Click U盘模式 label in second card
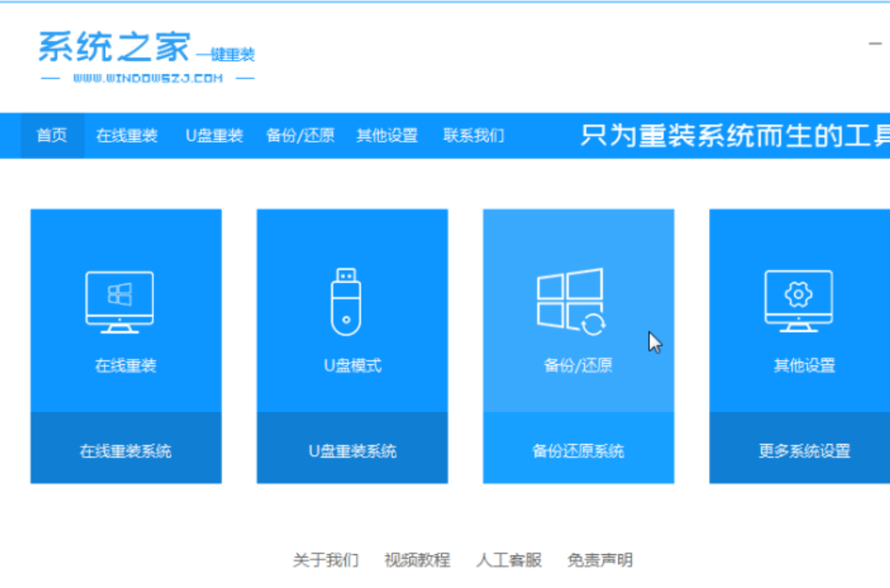The height and width of the screenshot is (588, 890). coord(352,366)
